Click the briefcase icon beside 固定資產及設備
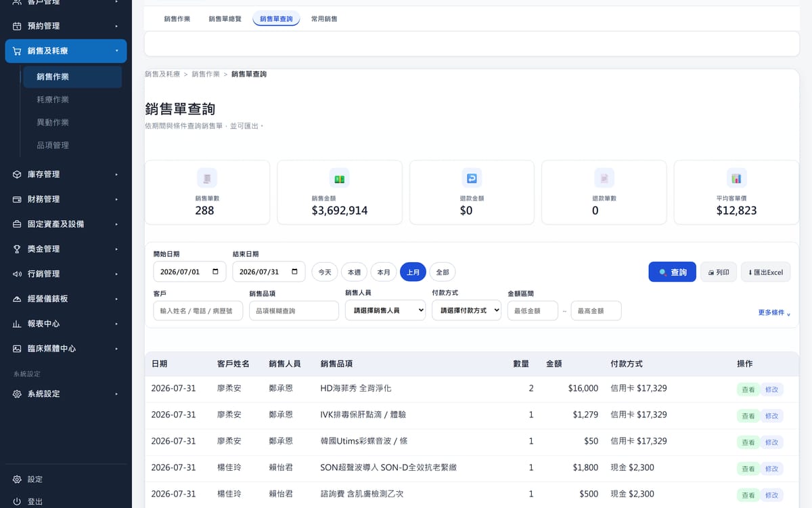This screenshot has width=812, height=508. (x=17, y=224)
